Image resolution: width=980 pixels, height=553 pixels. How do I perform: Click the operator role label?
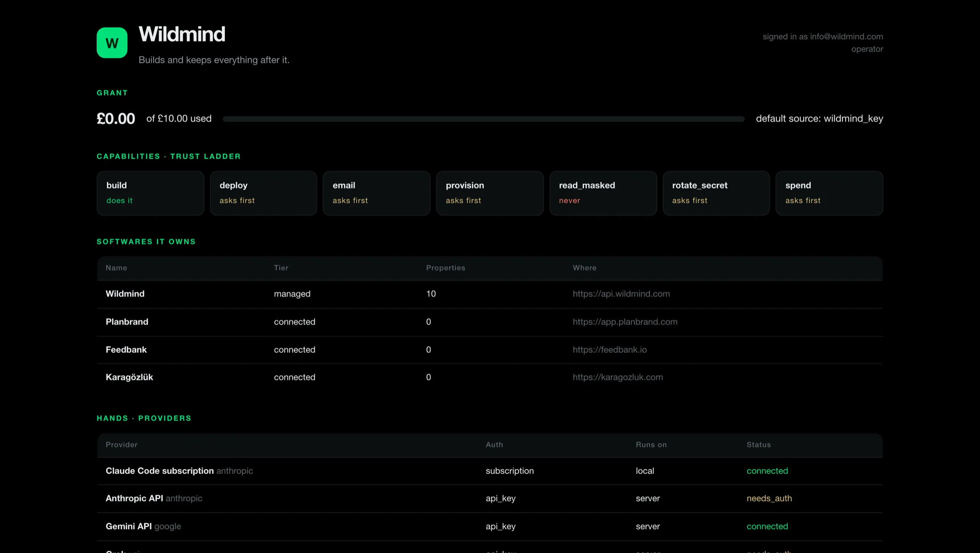867,49
